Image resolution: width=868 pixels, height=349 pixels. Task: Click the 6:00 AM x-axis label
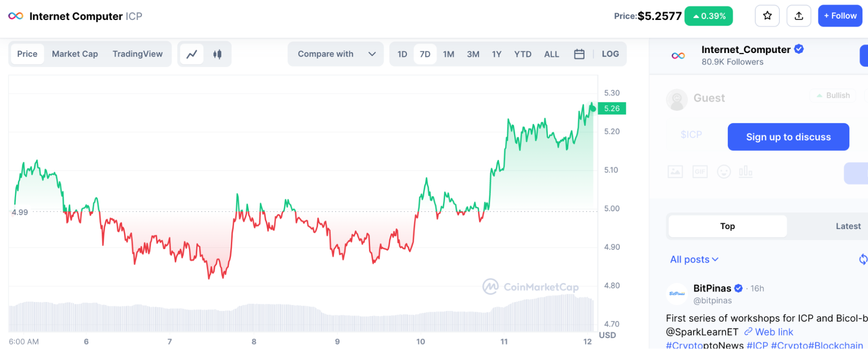(24, 342)
